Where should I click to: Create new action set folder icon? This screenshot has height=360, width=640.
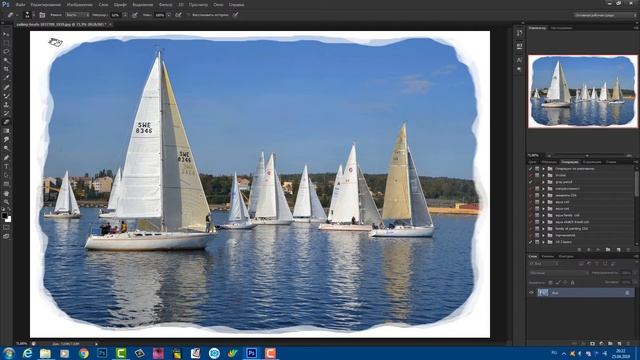pos(608,249)
